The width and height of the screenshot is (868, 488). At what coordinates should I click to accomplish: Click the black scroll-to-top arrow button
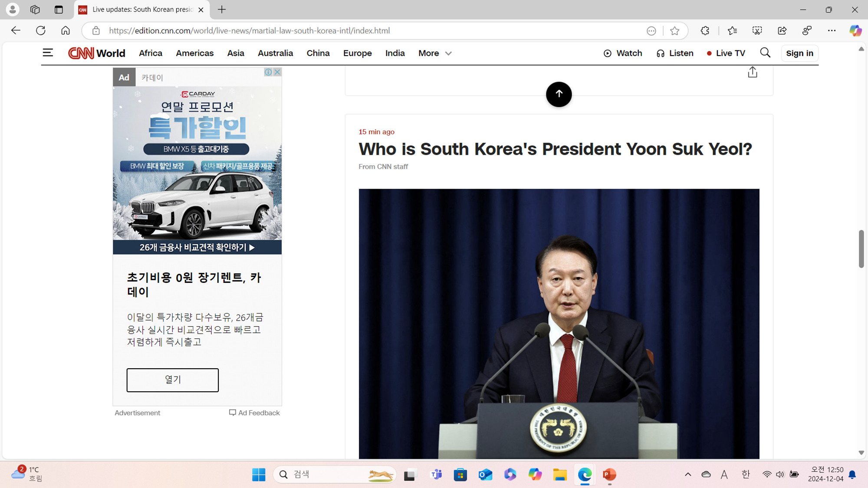coord(559,94)
